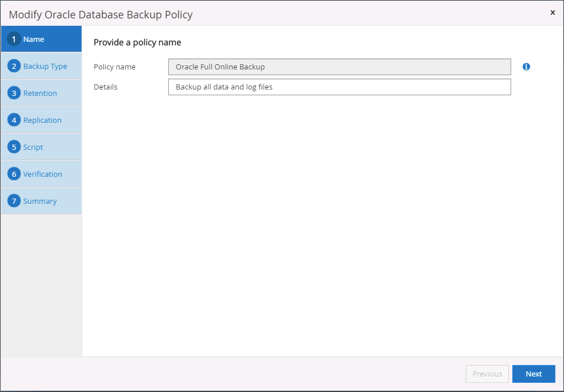Switch to the Retention step
The width and height of the screenshot is (564, 392).
pos(40,93)
